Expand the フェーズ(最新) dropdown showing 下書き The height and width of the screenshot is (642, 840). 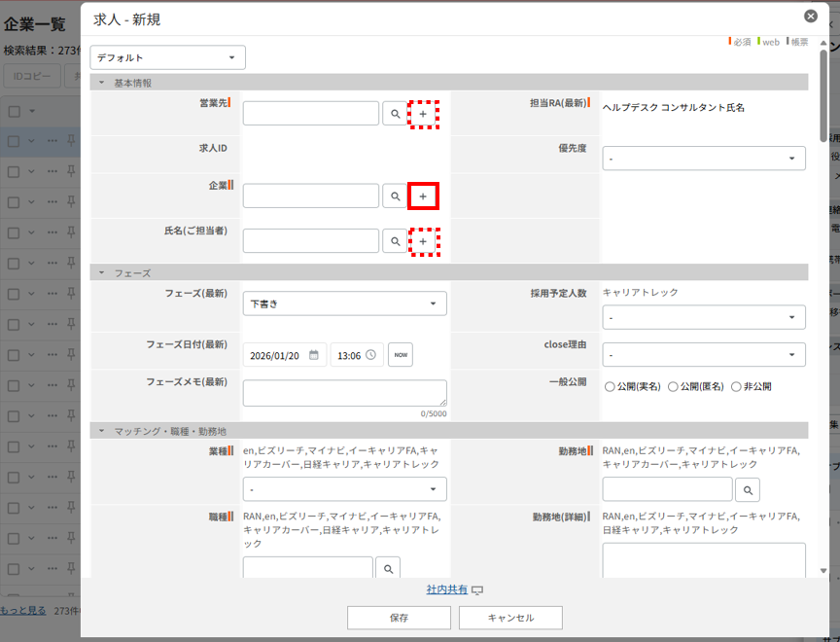[344, 303]
